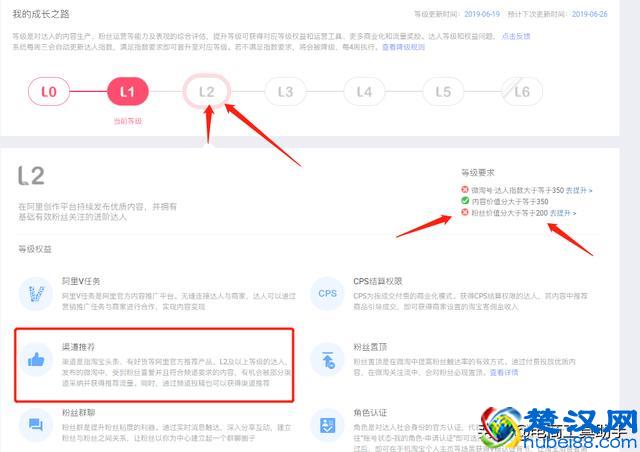
Task: Click the 角色认证 title
Action: click(x=370, y=412)
